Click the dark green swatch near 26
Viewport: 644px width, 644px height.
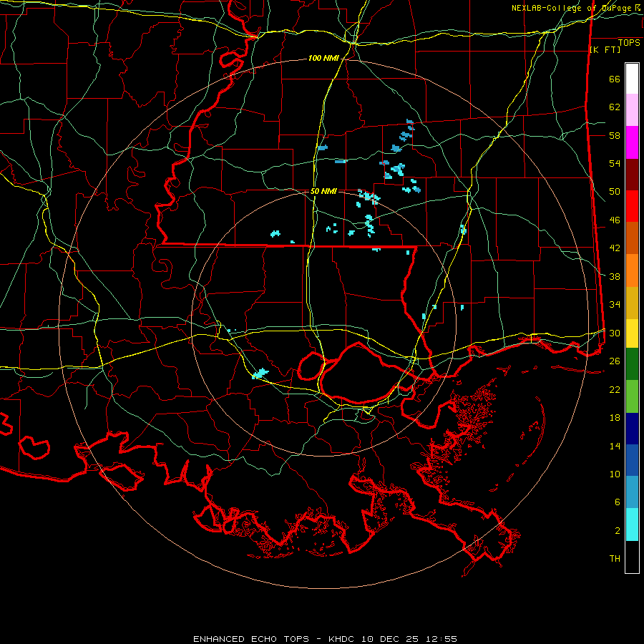(632, 364)
